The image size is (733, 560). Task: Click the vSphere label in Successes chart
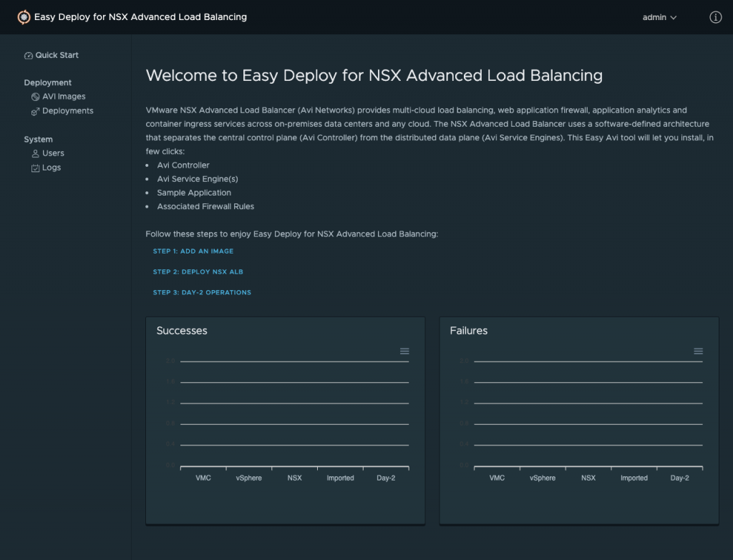coord(248,478)
